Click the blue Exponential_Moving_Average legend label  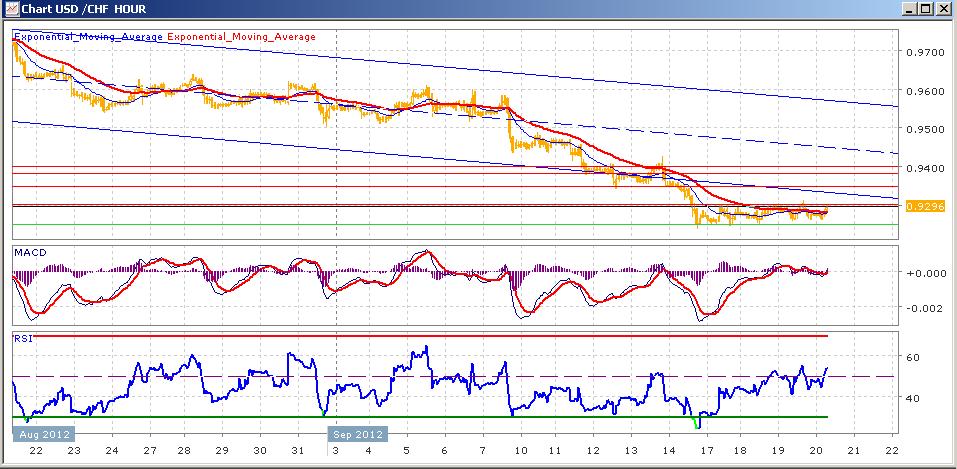88,37
